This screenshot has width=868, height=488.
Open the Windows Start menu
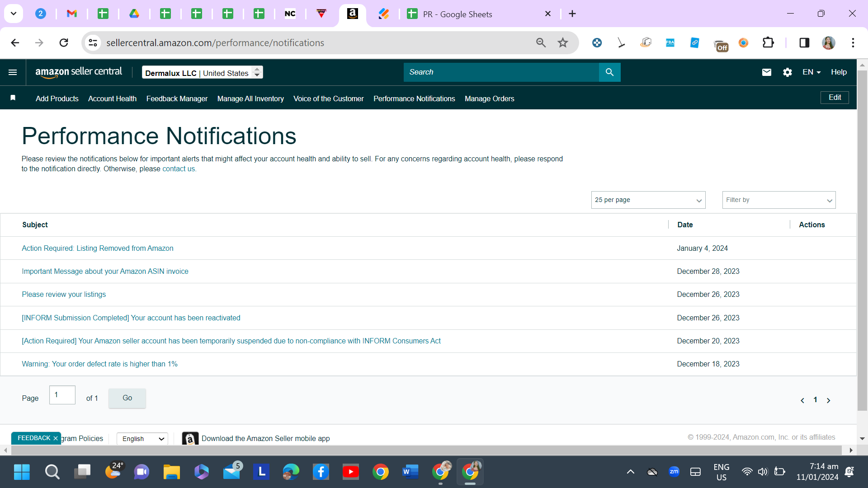pos(22,472)
